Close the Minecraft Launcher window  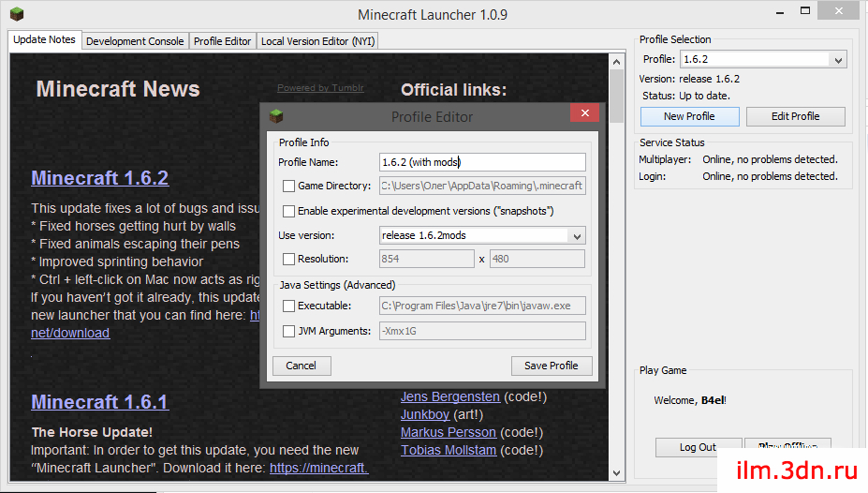[839, 10]
